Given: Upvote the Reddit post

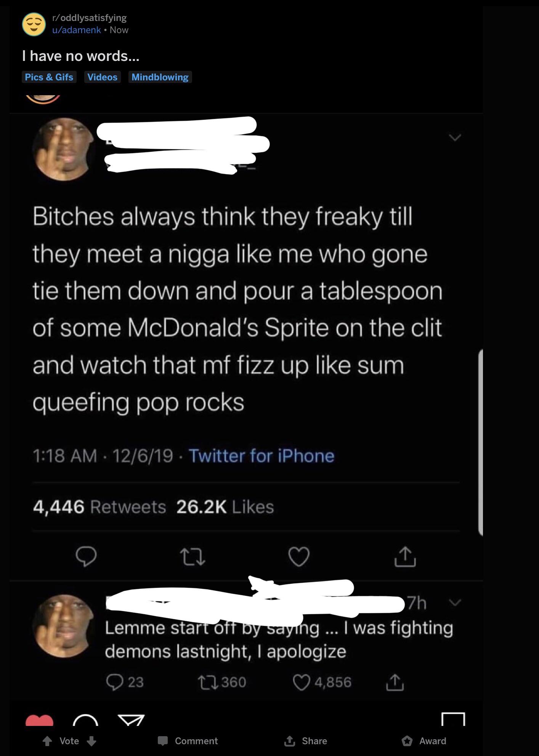Looking at the screenshot, I should (x=47, y=741).
